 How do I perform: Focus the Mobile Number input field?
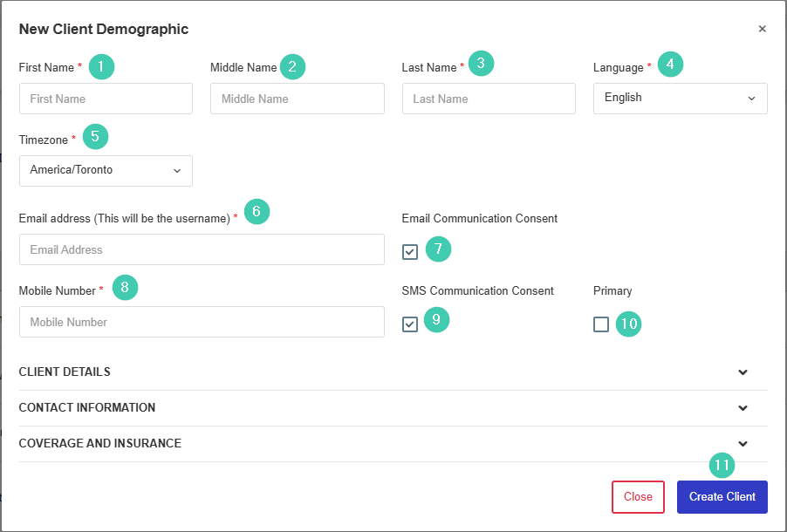(x=202, y=322)
